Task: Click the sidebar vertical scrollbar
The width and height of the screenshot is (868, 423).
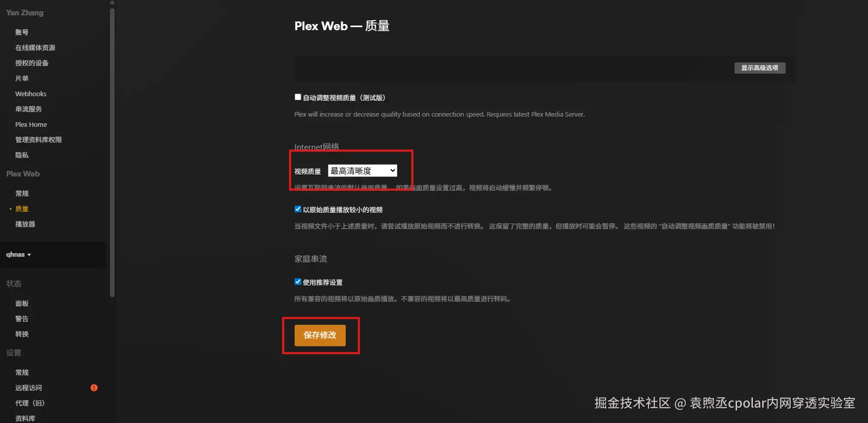Action: (x=112, y=152)
